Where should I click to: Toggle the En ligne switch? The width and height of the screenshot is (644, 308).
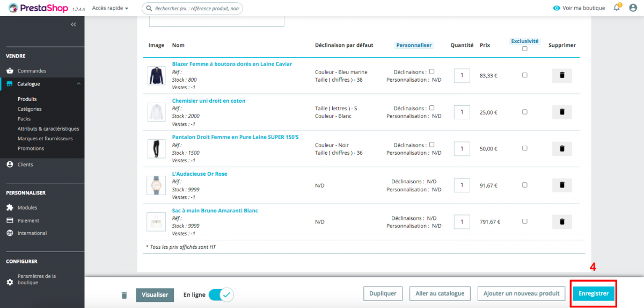(x=221, y=295)
